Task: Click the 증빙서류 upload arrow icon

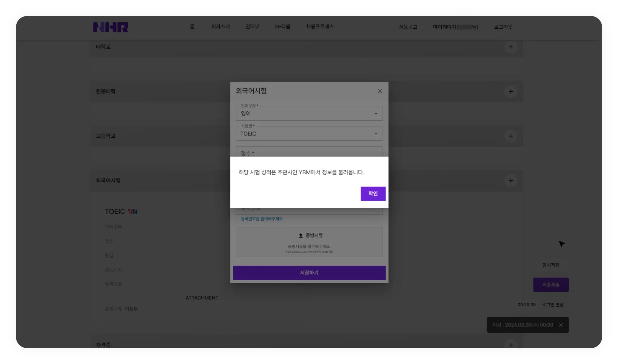Action: point(301,235)
